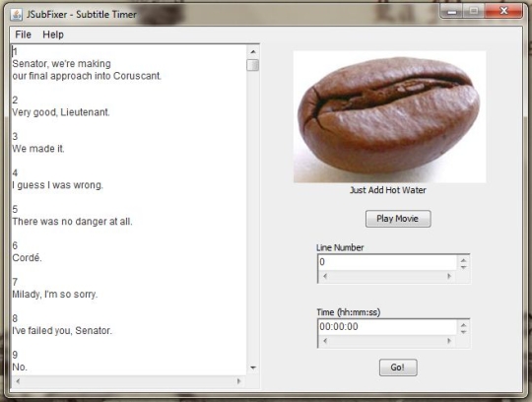Click text 'I've failed you, Senator.'
The width and height of the screenshot is (532, 402).
pyautogui.click(x=62, y=330)
